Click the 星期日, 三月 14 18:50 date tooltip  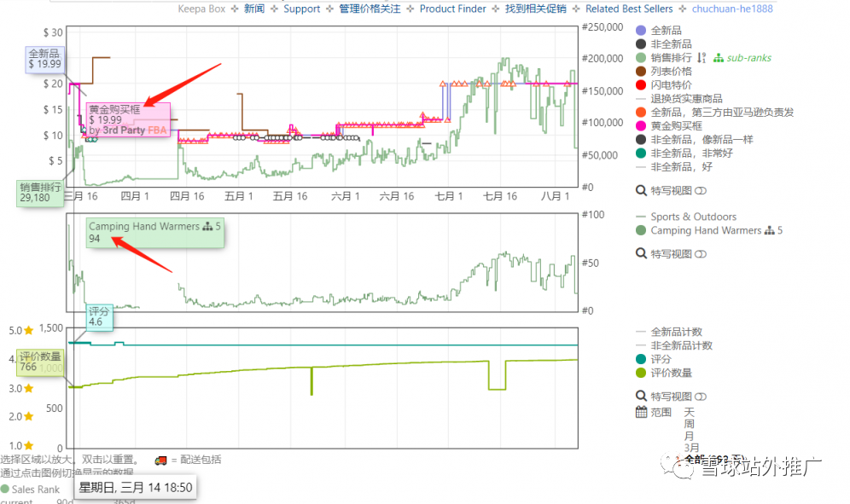tap(136, 487)
